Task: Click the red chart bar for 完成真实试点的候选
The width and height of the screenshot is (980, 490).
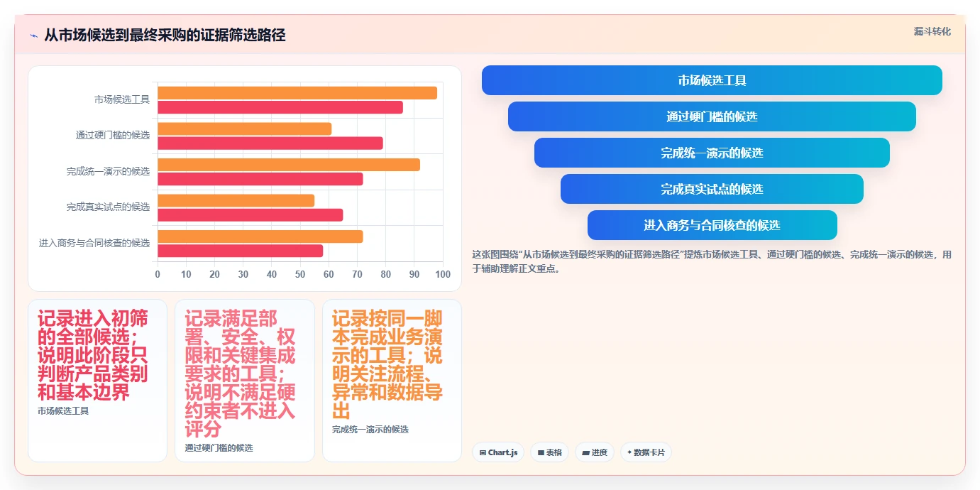Action: click(x=250, y=214)
